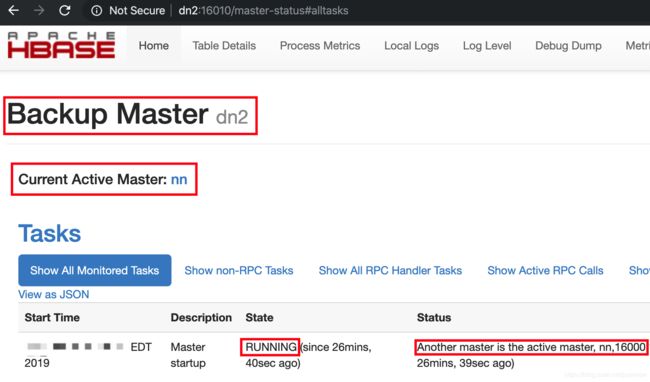Switch to Show All RPC Handler Tasks tab
Screen dimensions: 650x382
[x=390, y=271]
